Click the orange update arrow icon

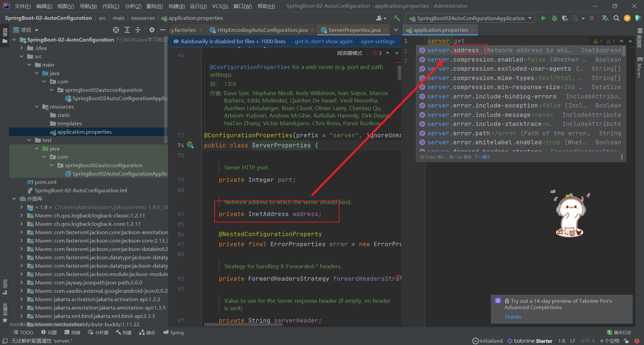(627, 18)
